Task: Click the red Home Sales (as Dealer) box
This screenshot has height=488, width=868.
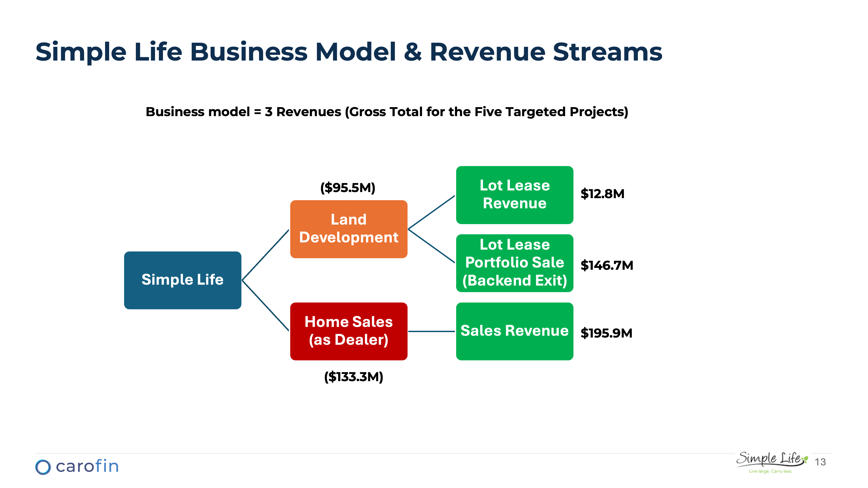Action: (348, 331)
